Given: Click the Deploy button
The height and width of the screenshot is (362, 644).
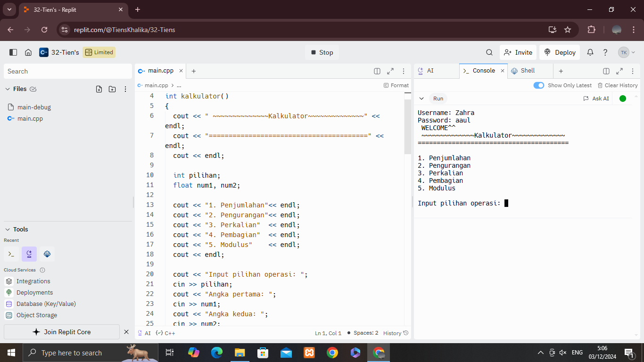Looking at the screenshot, I should click(560, 52).
